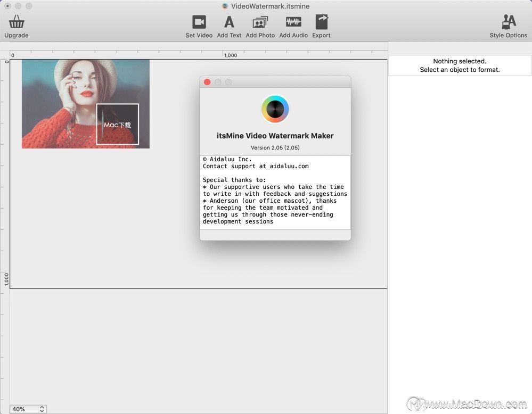Choose the Add Photo tool

click(260, 22)
